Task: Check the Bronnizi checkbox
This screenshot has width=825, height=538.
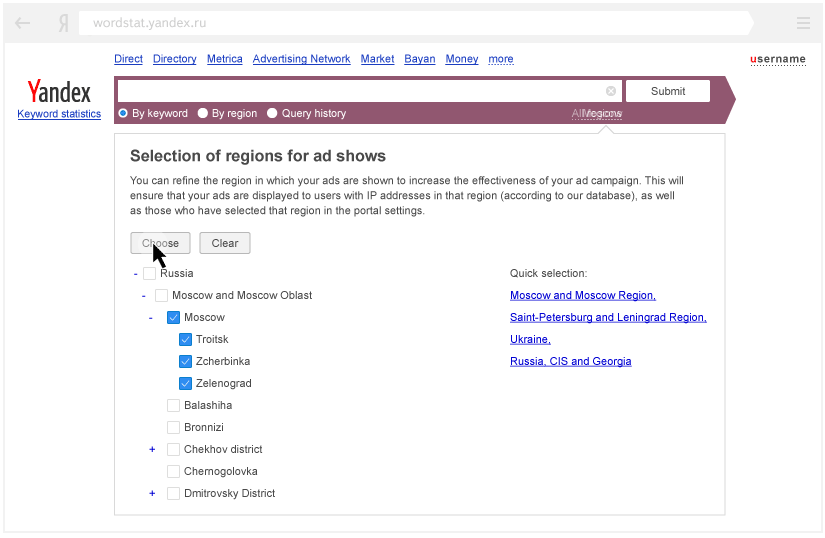Action: click(x=174, y=428)
